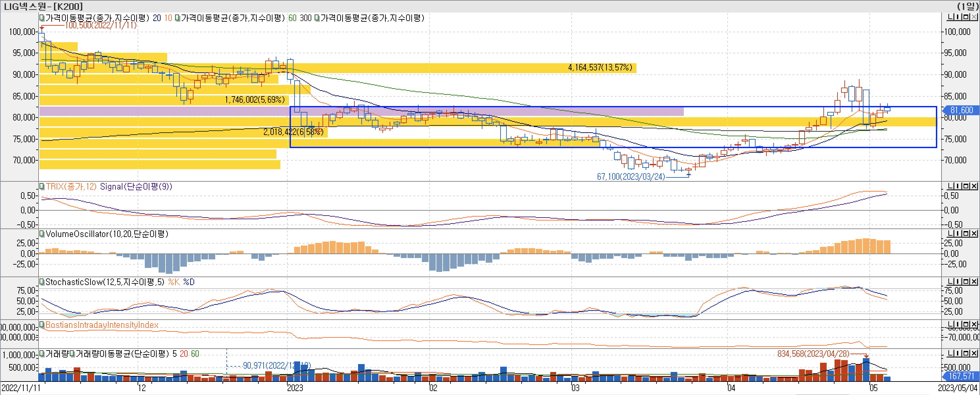
Task: Click the LIG넥스원-[K200] chart title
Action: [43, 6]
